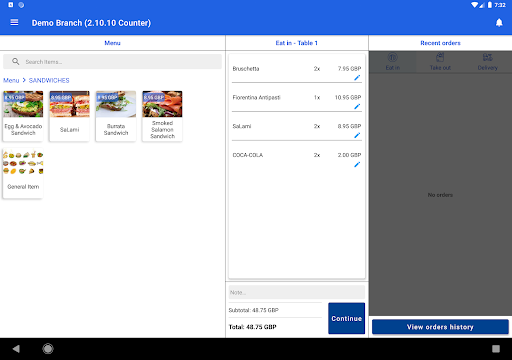Click the SANDWICHES breadcrumb link
Viewport: 512px width, 360px height.
49,80
